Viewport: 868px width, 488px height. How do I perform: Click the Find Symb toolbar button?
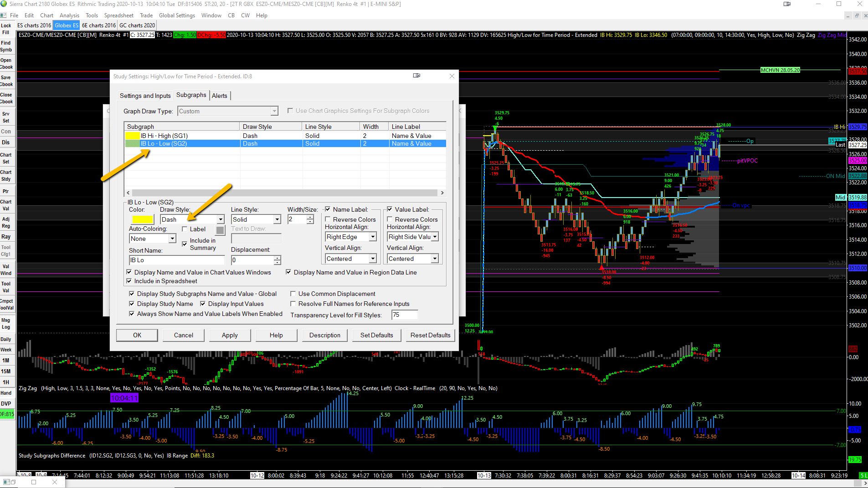(x=6, y=46)
